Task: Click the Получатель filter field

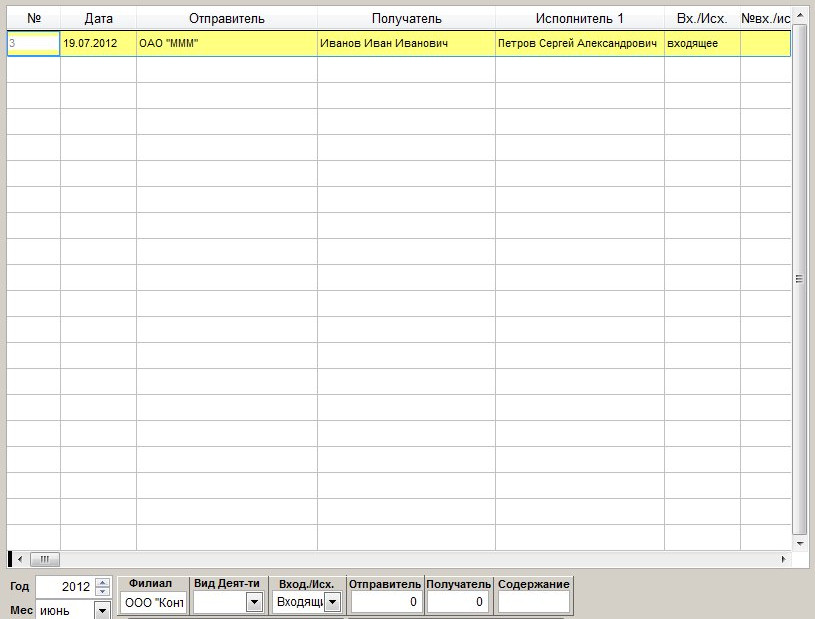Action: 458,602
